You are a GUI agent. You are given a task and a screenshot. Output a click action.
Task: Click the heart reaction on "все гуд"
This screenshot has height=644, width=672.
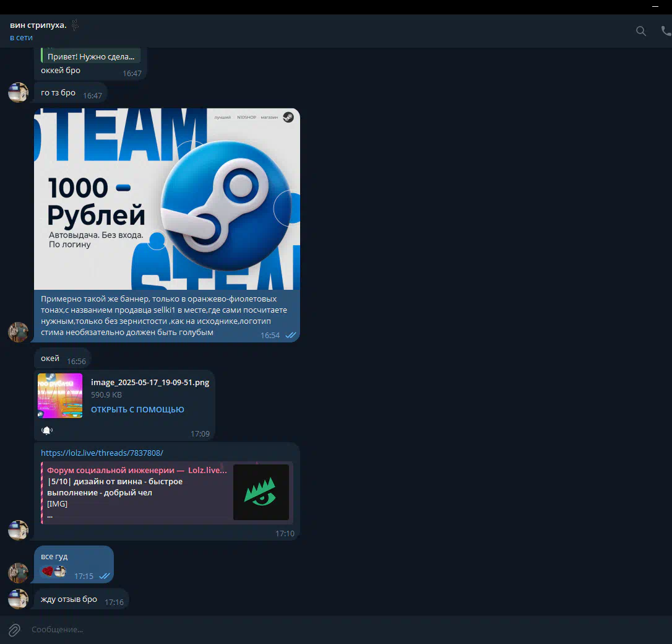pyautogui.click(x=48, y=571)
